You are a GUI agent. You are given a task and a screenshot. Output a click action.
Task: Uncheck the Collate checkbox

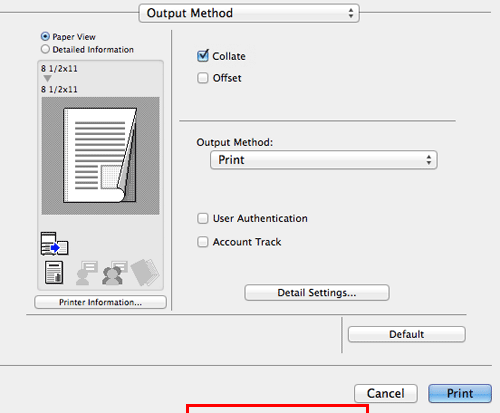[x=203, y=56]
